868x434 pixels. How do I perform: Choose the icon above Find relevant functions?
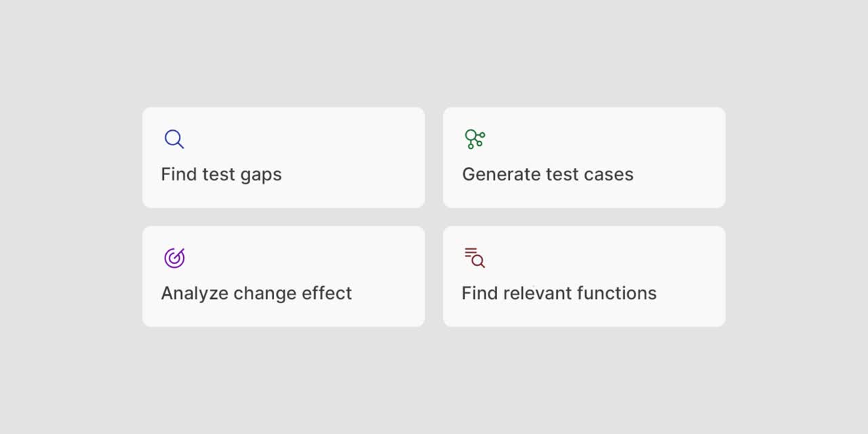point(475,258)
